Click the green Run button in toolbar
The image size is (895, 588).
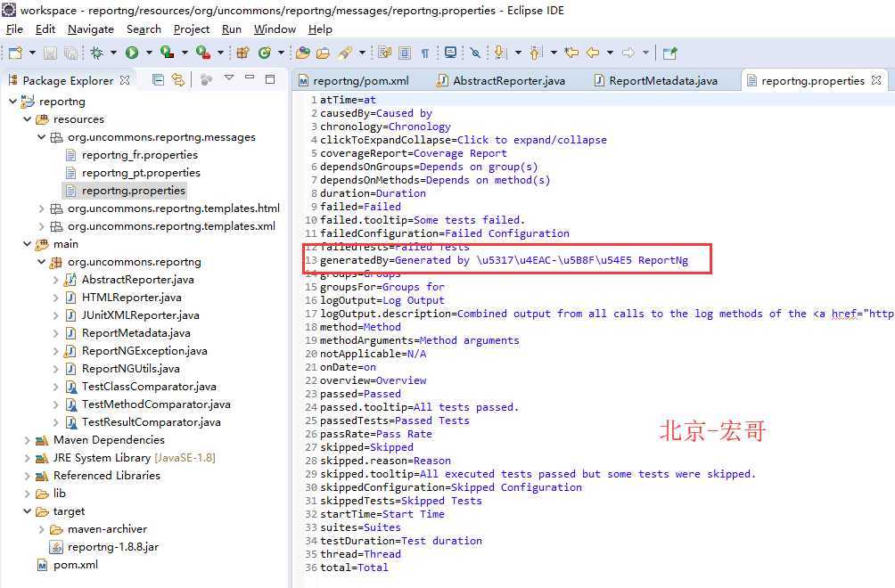point(132,53)
